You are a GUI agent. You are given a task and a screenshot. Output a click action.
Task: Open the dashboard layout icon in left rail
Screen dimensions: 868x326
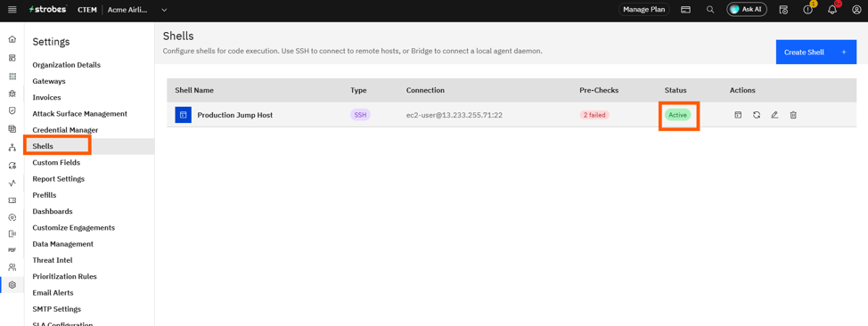pos(12,58)
